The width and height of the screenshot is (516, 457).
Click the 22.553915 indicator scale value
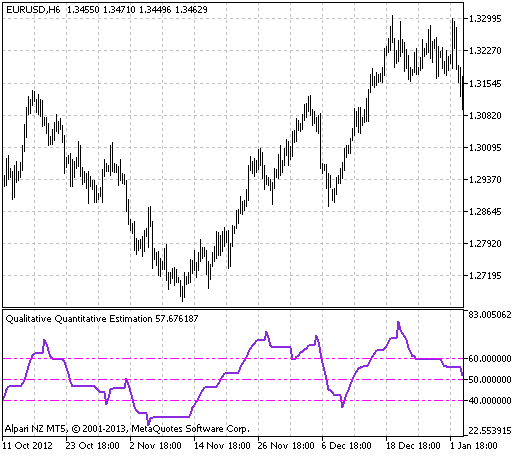pos(490,431)
